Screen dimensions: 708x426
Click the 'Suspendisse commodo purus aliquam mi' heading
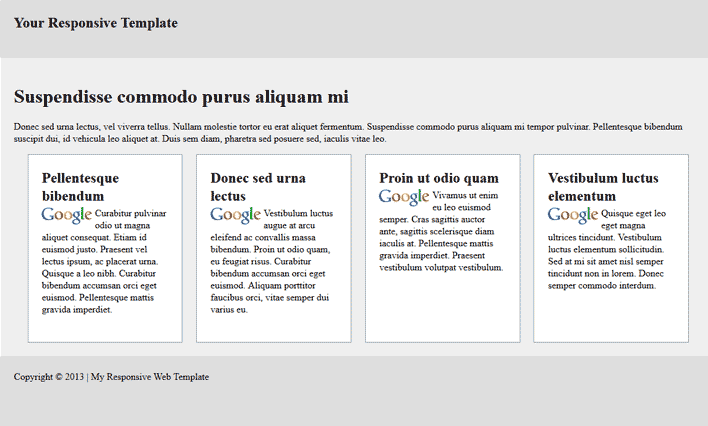coord(181,97)
